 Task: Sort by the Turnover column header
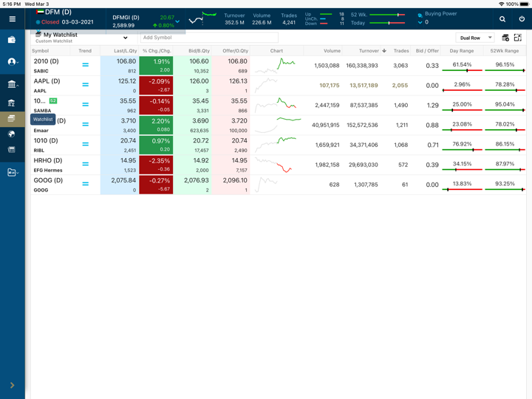click(x=369, y=51)
